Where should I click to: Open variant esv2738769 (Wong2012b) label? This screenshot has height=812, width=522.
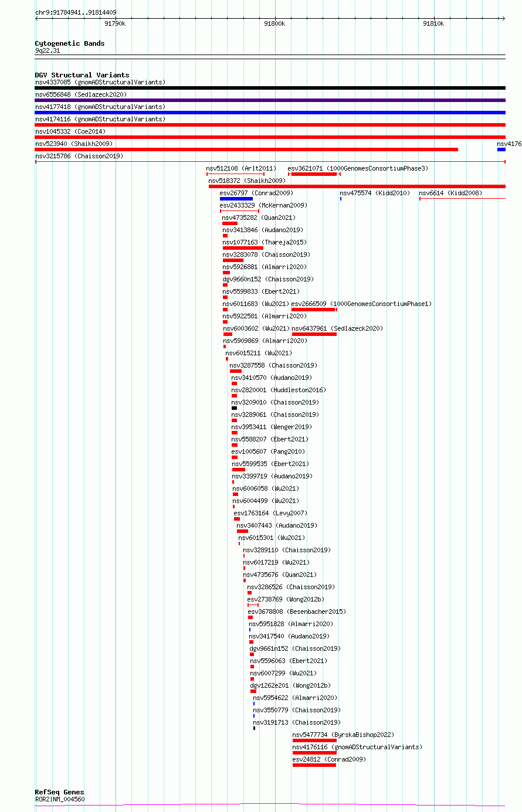pos(286,599)
